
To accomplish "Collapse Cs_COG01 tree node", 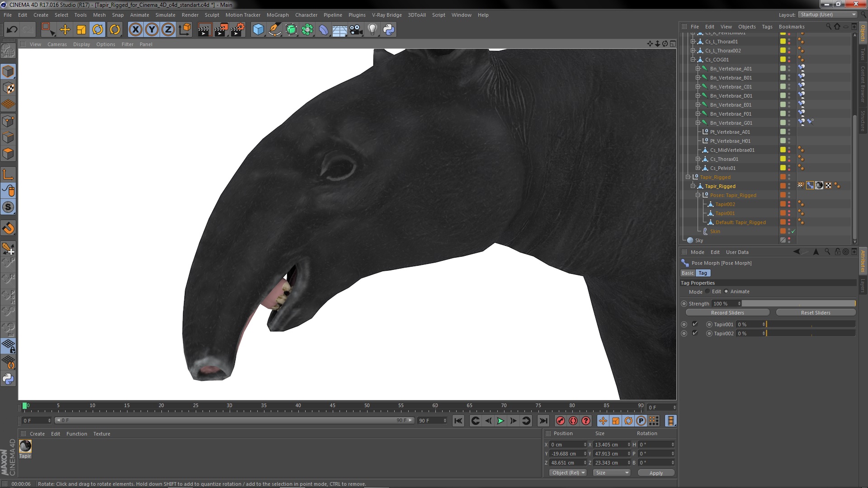I will click(693, 60).
